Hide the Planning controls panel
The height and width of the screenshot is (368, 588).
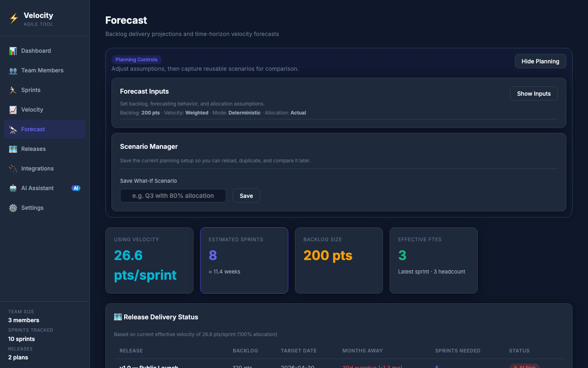pos(540,61)
